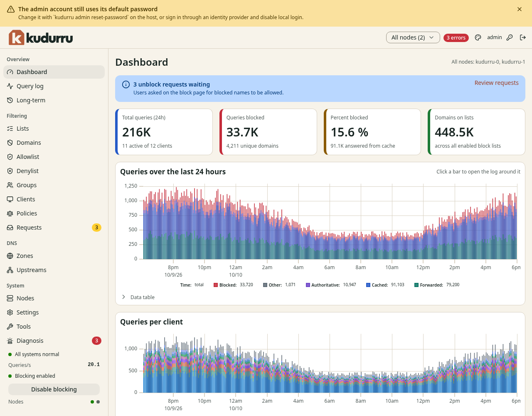Toggle the Forwarded series in legend
The height and width of the screenshot is (416, 532).
(437, 285)
